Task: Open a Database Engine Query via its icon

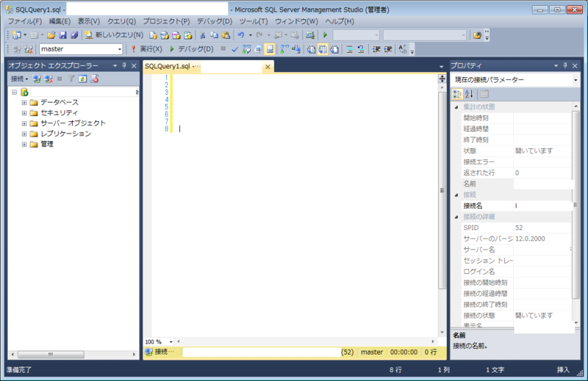Action: tap(153, 35)
